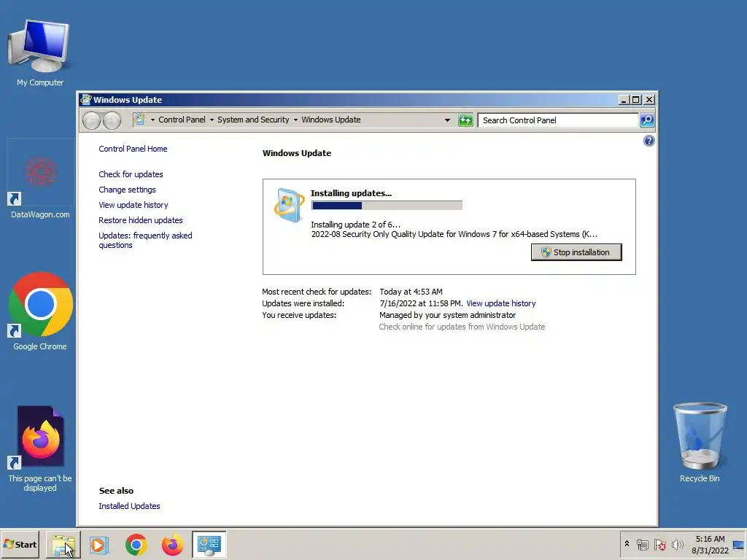Click the Back navigation arrow button
The image size is (747, 560).
coord(91,120)
